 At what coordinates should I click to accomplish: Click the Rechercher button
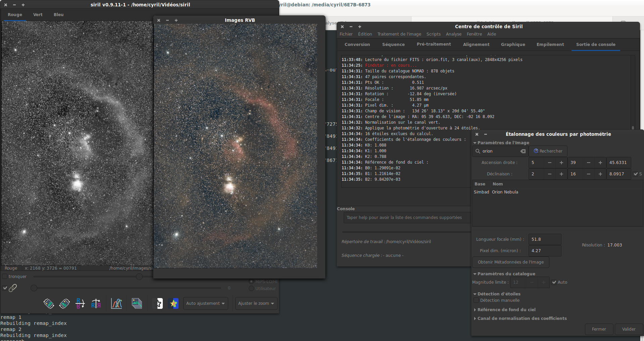(x=548, y=151)
